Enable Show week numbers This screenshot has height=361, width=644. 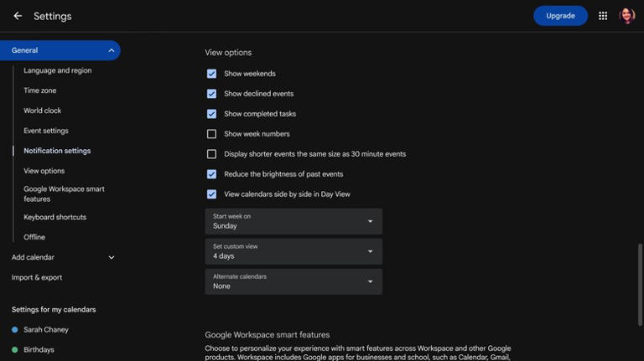pos(211,134)
